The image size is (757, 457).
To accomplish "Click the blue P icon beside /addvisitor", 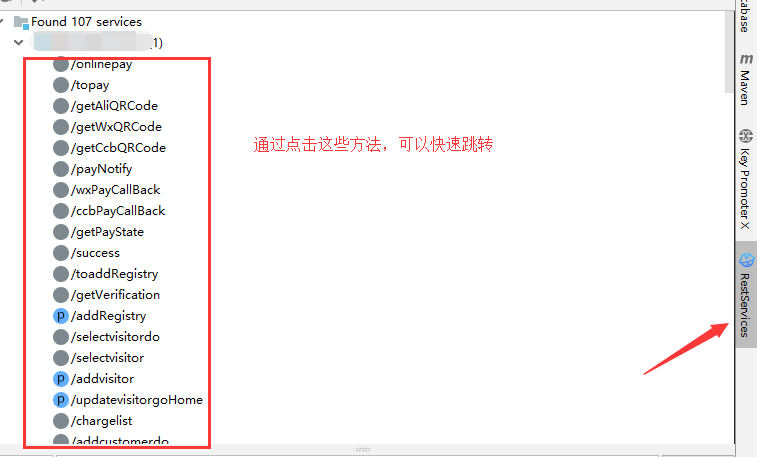I will (60, 379).
